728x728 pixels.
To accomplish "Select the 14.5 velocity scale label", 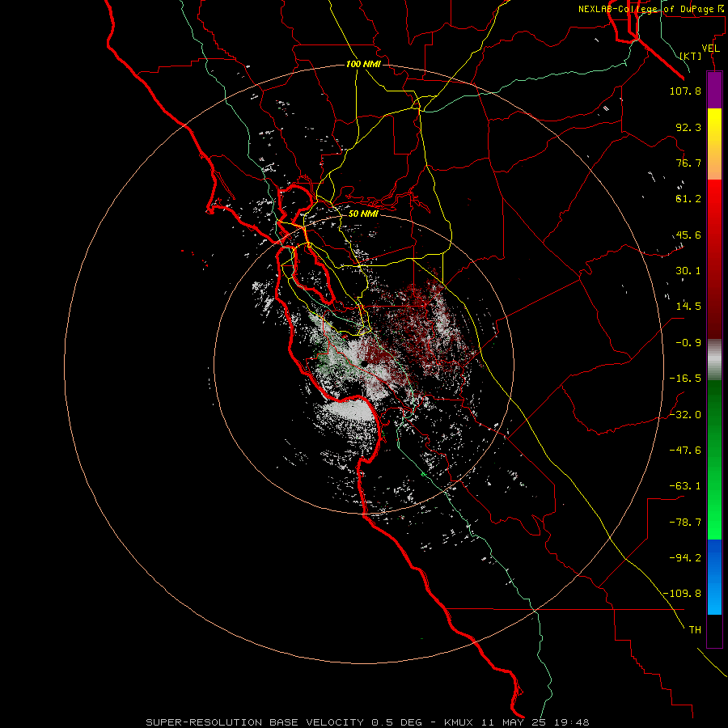I will [688, 307].
